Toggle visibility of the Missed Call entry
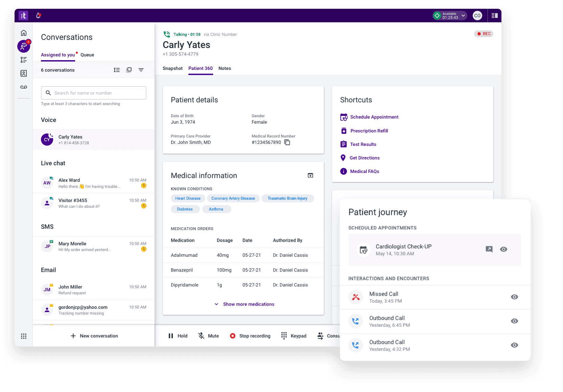The width and height of the screenshot is (563, 392). pos(514,297)
